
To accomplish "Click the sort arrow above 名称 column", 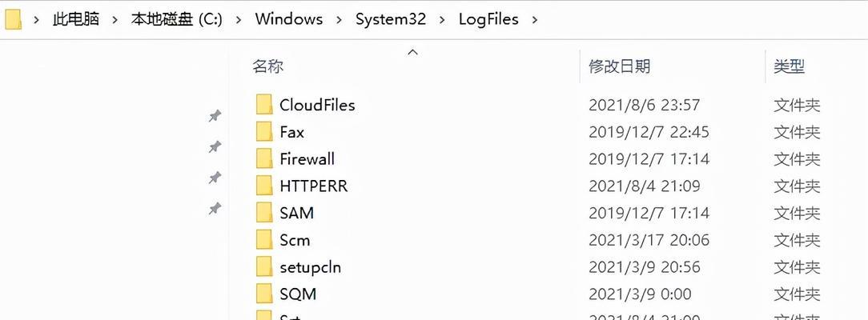I will coord(412,53).
